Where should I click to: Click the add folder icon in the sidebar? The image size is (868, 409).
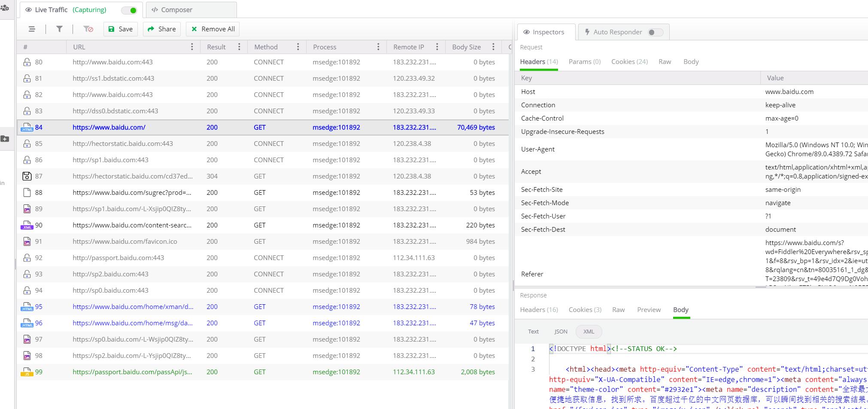tap(5, 139)
